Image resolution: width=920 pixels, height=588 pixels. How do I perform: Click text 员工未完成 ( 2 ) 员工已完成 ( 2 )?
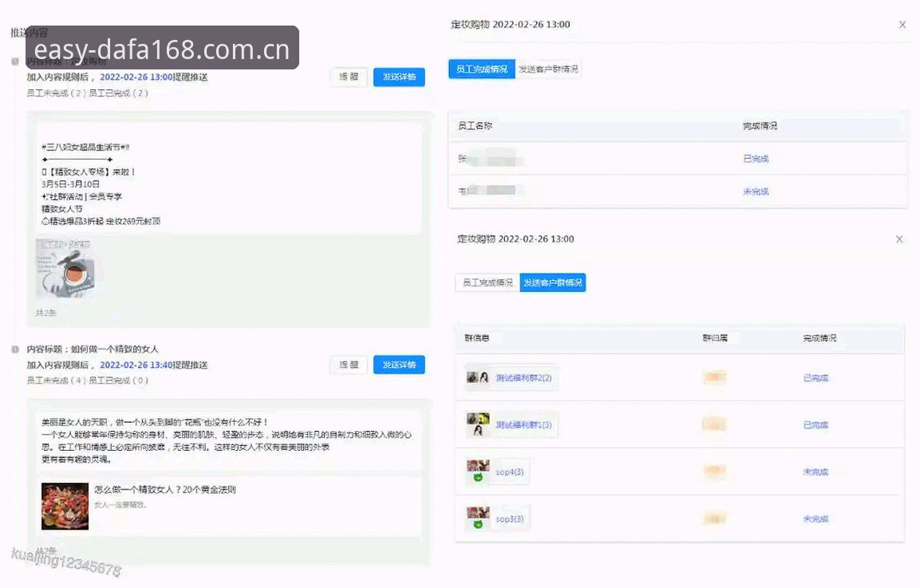88,93
